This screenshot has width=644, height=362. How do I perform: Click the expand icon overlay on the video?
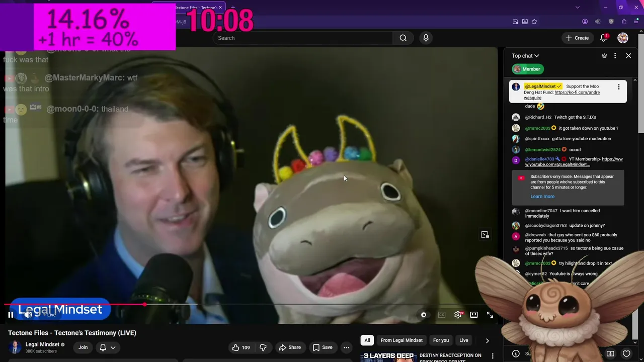tap(485, 235)
